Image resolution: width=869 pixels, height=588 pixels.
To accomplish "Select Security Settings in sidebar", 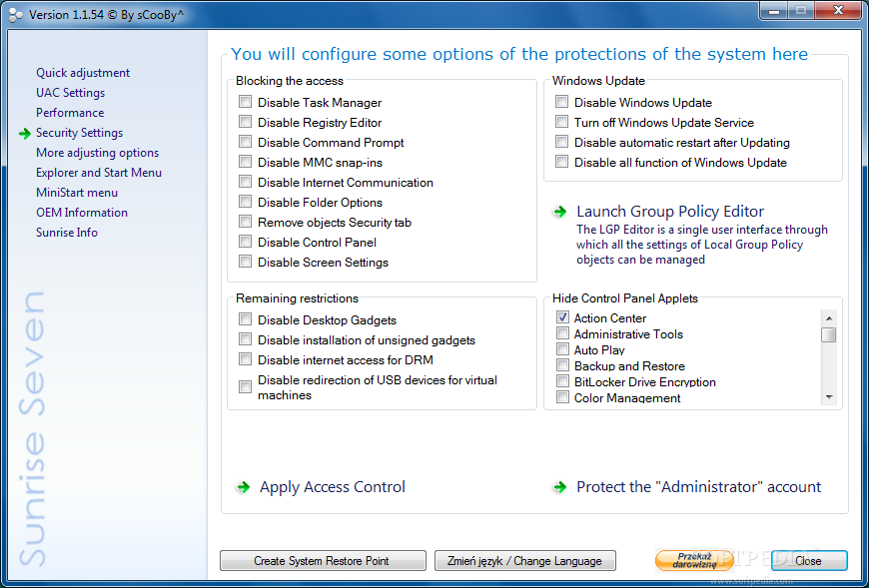I will pyautogui.click(x=79, y=133).
